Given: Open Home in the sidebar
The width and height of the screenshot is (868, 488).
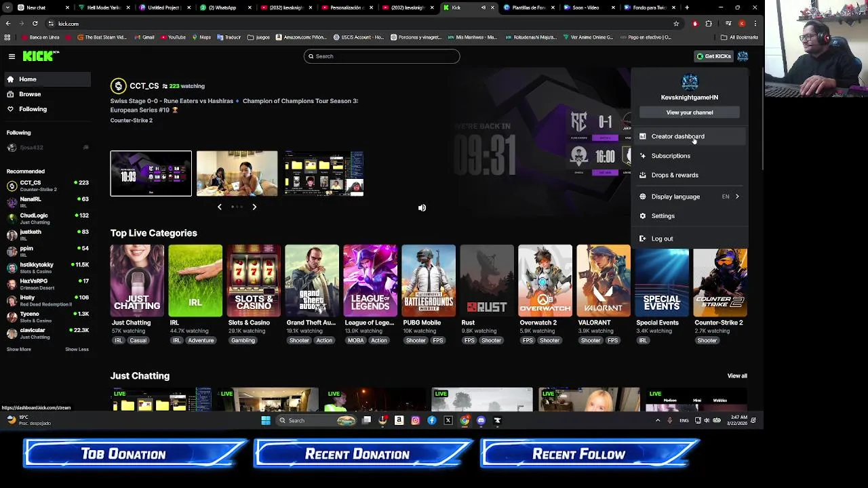Looking at the screenshot, I should tap(47, 79).
